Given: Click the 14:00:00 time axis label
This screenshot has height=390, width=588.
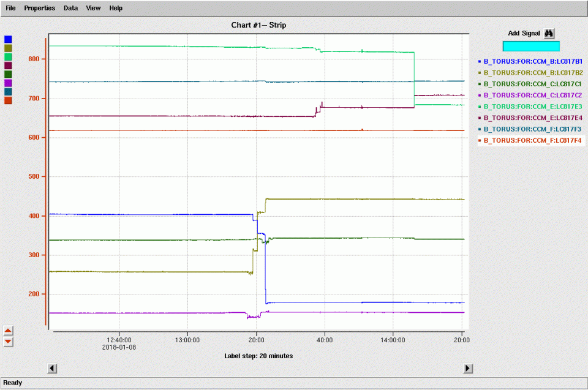Looking at the screenshot, I should (393, 340).
